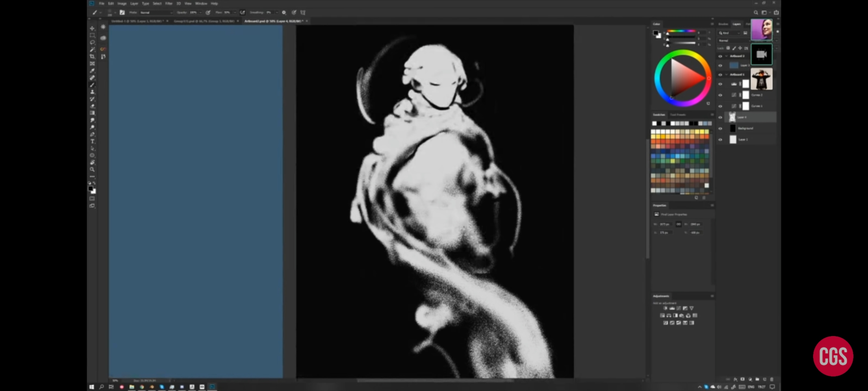Select the Lasso tool
Image resolution: width=868 pixels, height=391 pixels.
pyautogui.click(x=92, y=42)
